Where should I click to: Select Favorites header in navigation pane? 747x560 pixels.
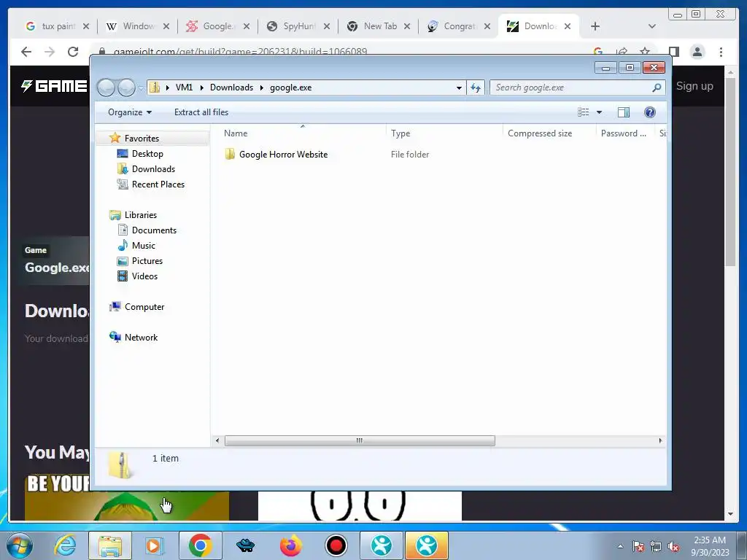pos(142,138)
